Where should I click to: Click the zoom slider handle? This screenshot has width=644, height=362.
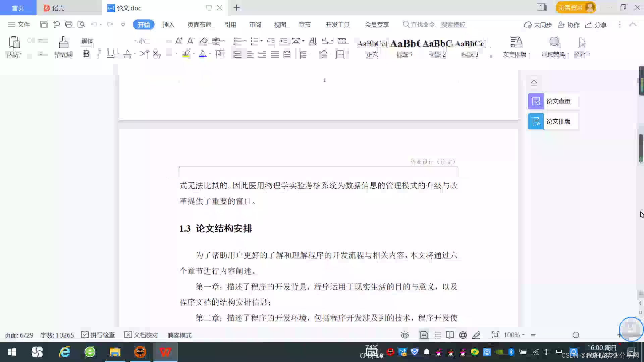[576, 335]
